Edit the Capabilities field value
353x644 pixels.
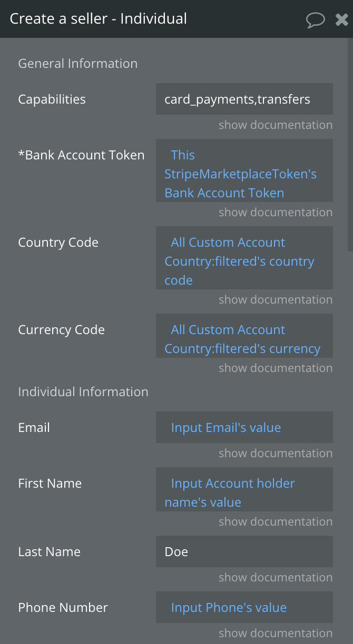pyautogui.click(x=244, y=99)
